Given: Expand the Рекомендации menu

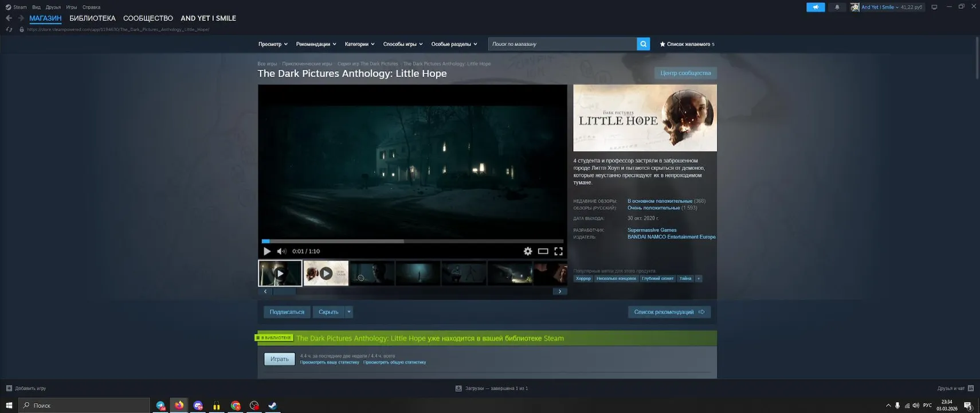Looking at the screenshot, I should [316, 44].
